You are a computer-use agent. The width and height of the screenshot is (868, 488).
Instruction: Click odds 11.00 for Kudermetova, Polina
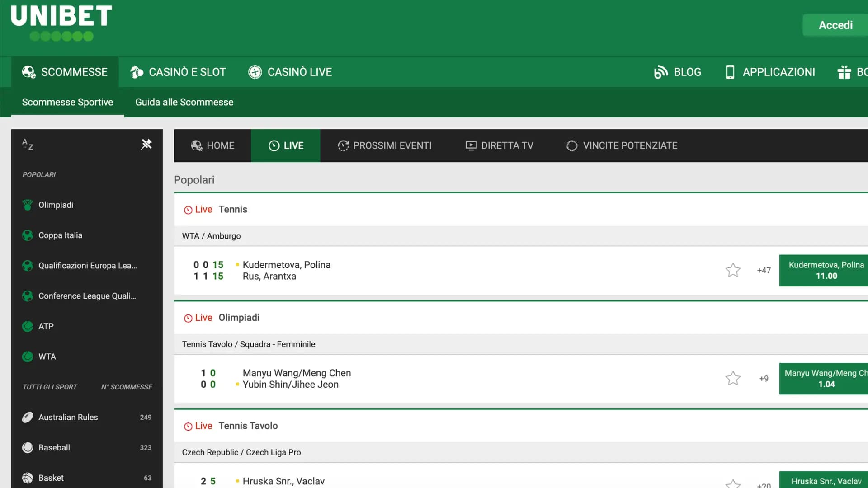(826, 270)
